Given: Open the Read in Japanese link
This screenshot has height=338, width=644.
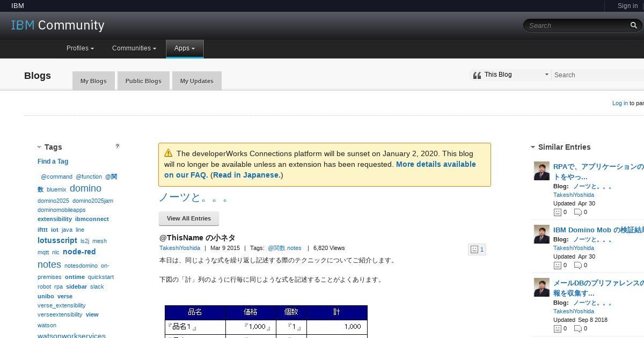Looking at the screenshot, I should [x=246, y=175].
